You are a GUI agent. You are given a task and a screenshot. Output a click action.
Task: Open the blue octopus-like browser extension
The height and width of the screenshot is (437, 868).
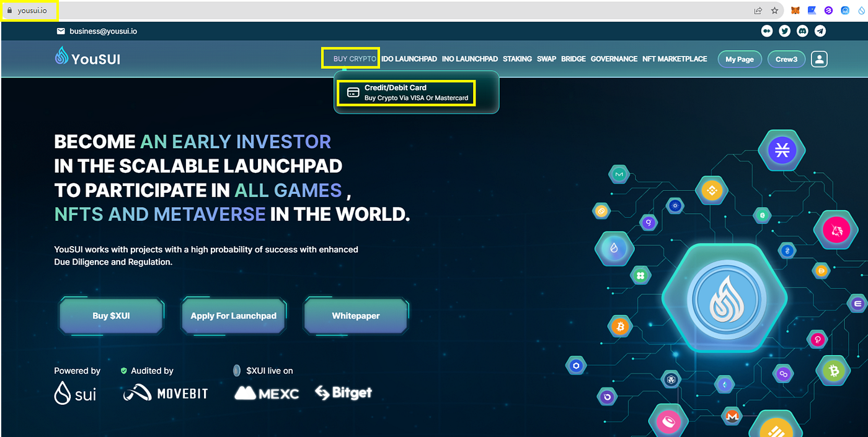pyautogui.click(x=845, y=11)
